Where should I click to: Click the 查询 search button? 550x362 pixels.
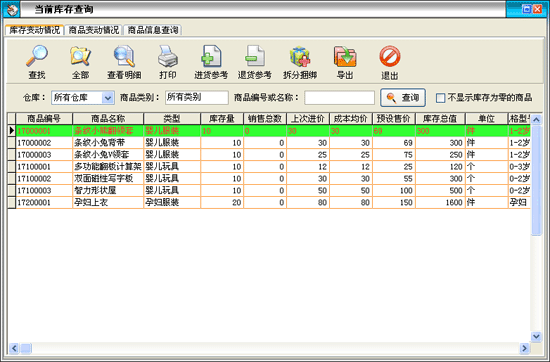[x=403, y=98]
